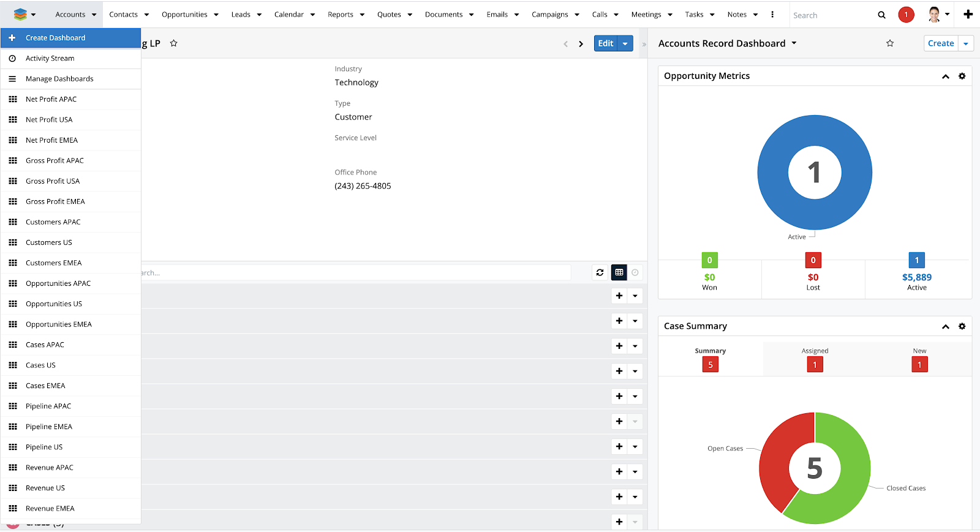Click the Create dashboard button
The width and height of the screenshot is (980, 532).
pos(940,43)
